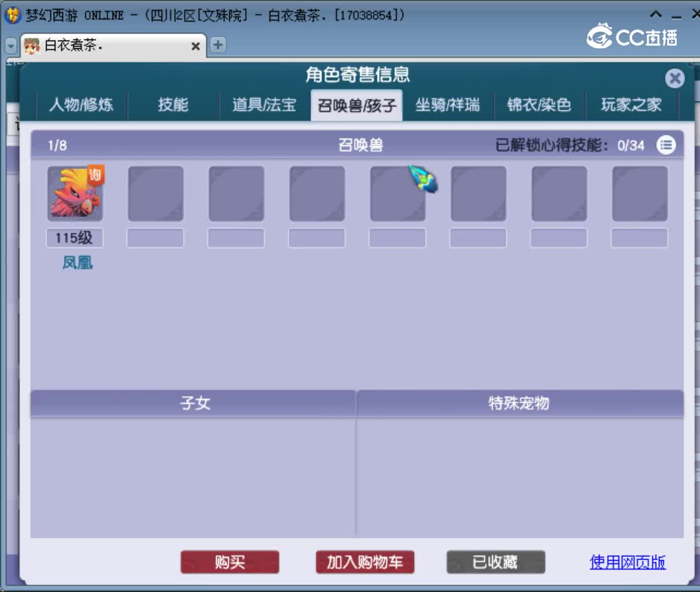
Task: Click the 特殊宠物 section header
Action: pyautogui.click(x=520, y=403)
